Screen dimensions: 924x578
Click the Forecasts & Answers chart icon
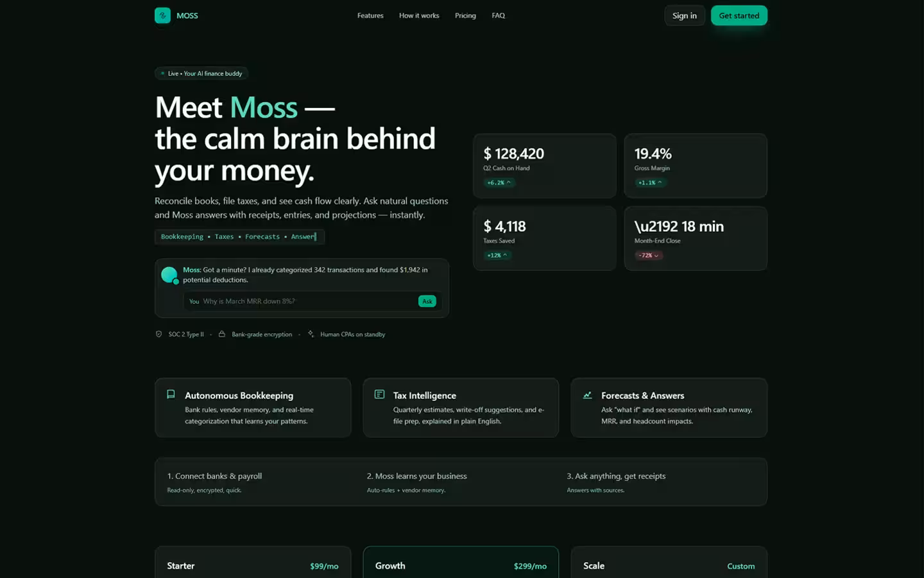point(587,395)
